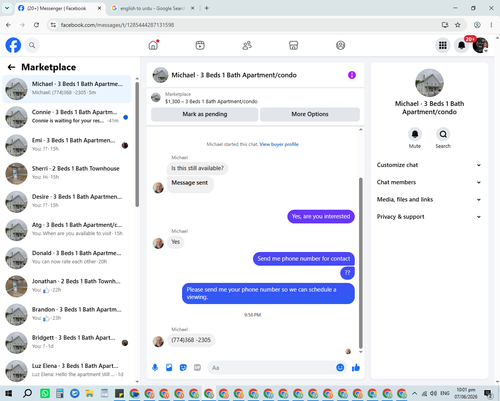This screenshot has width=500, height=401.
Task: Switch to english to urdu Google tab
Action: pos(153,8)
